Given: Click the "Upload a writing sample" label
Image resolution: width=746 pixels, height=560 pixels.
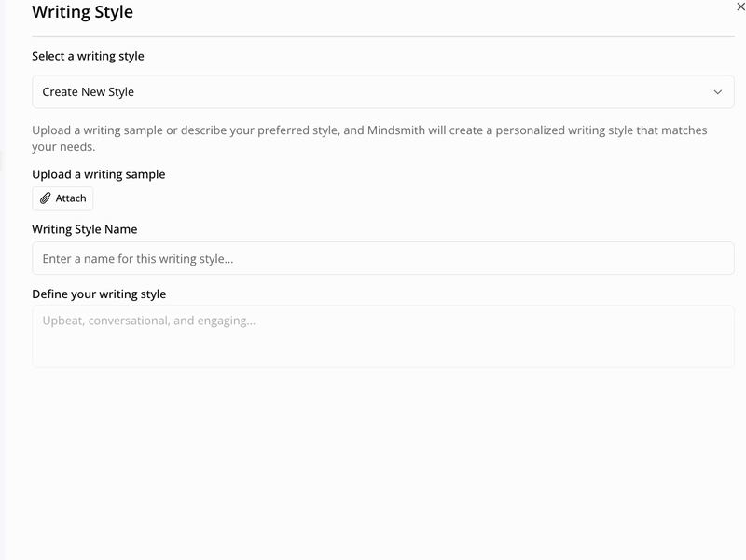Looking at the screenshot, I should (x=98, y=174).
